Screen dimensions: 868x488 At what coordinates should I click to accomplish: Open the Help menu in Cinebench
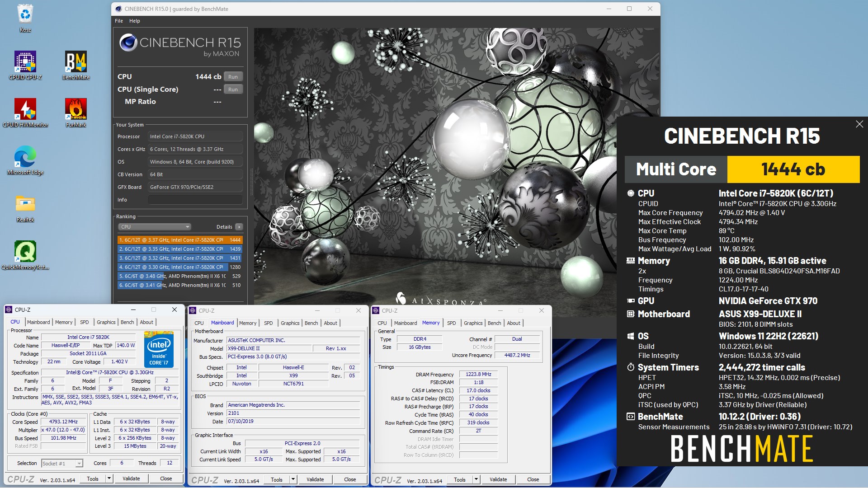tap(135, 21)
